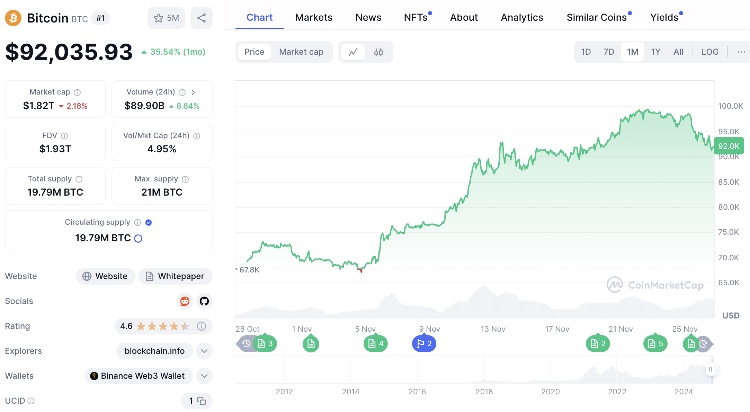The width and height of the screenshot is (750, 412).
Task: Open the Markets tab
Action: pos(314,18)
